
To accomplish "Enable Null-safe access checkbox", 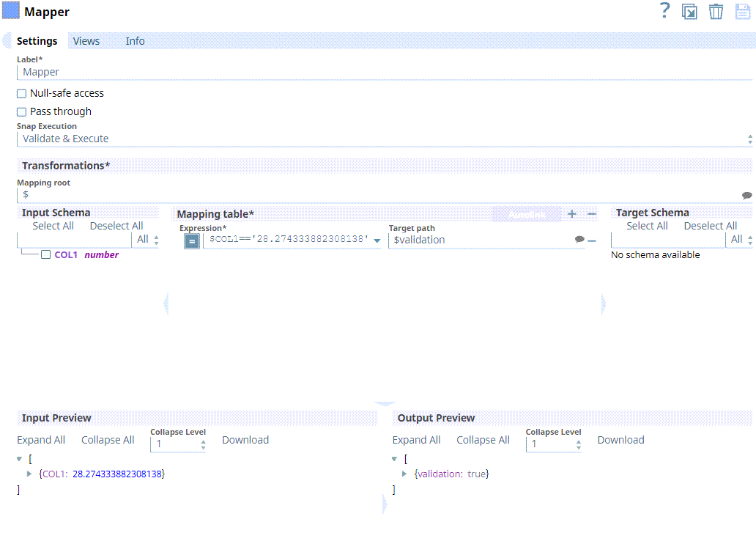I will (22, 94).
